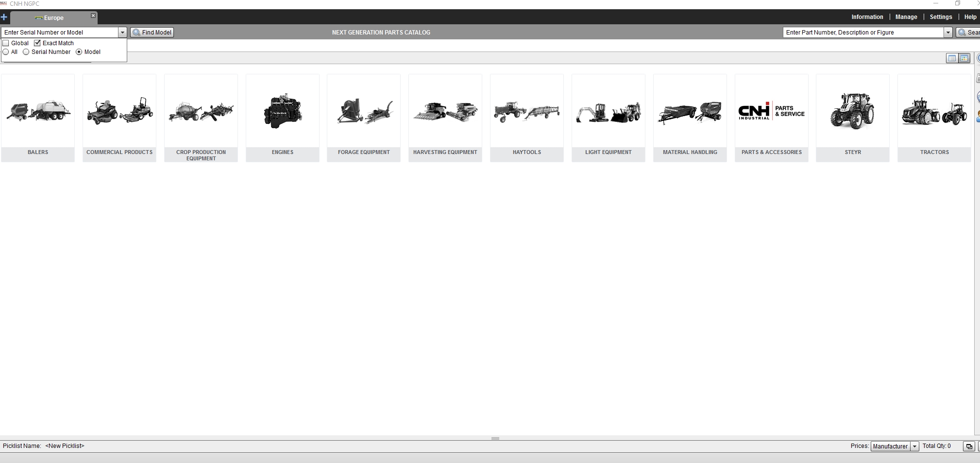
Task: Open the Crop Production Equipment category
Action: click(201, 118)
